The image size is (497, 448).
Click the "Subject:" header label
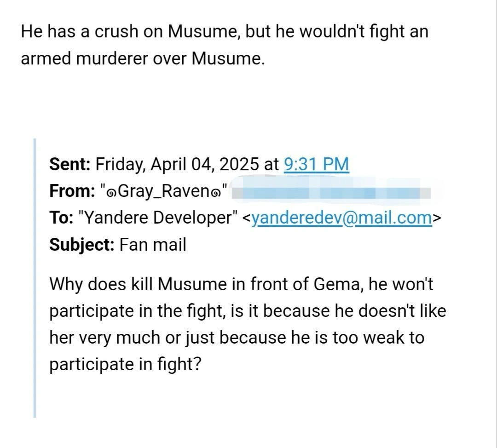[82, 244]
